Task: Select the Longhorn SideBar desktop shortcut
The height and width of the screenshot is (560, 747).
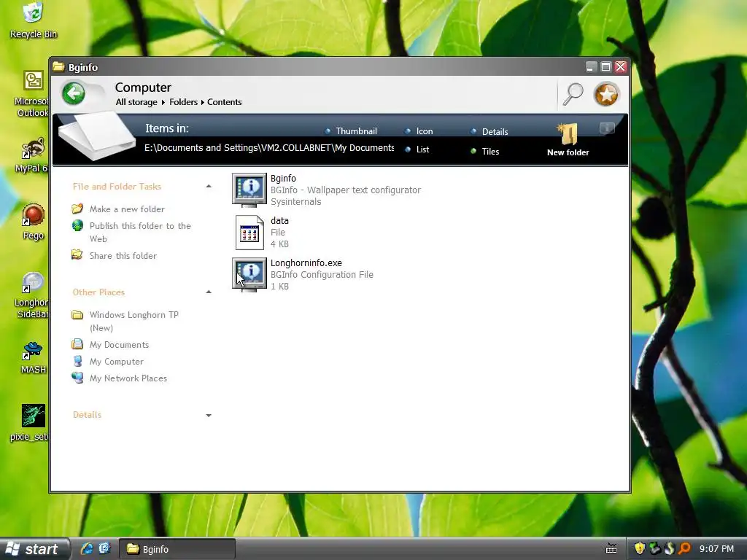Action: (33, 282)
